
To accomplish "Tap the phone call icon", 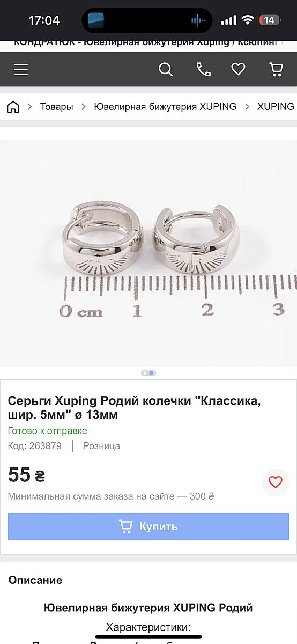I will point(203,69).
